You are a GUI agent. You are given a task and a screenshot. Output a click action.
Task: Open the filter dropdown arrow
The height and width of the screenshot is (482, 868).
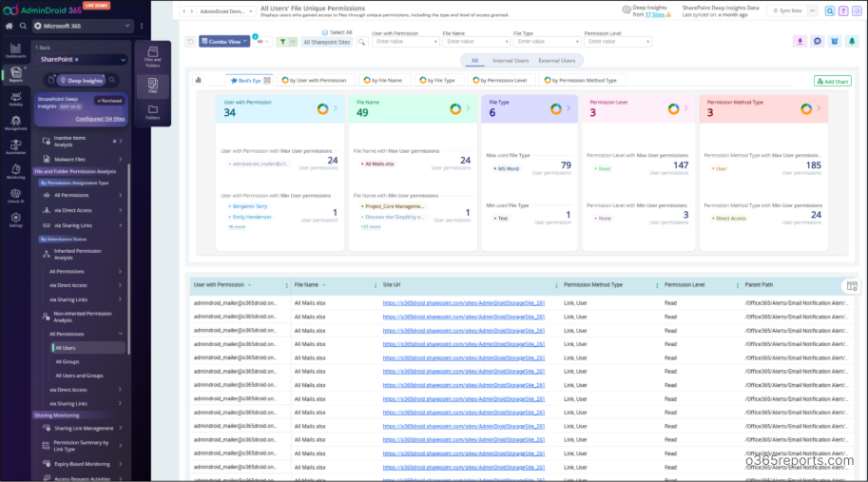click(293, 42)
